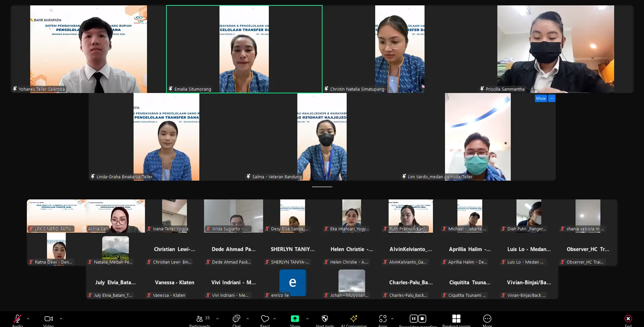
Task: Click the React heart icon
Action: 265,319
